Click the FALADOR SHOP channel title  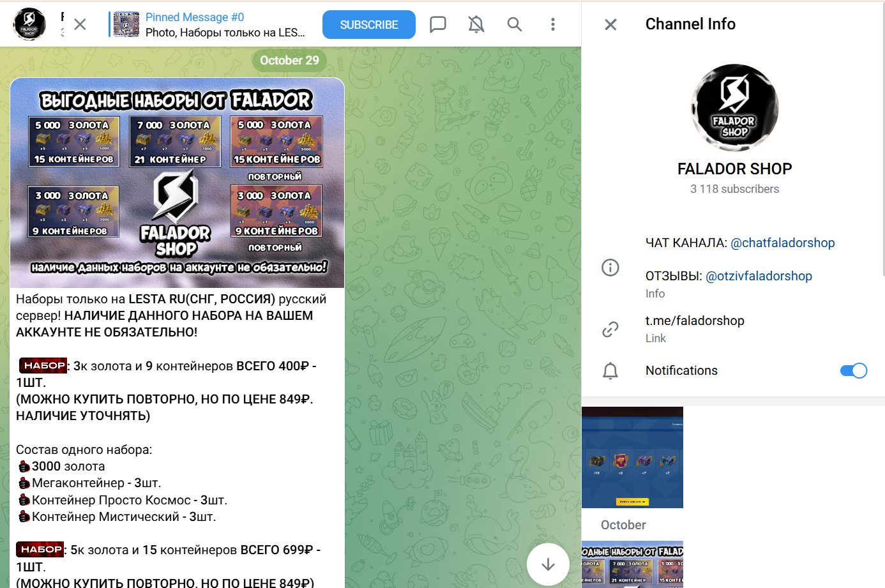click(734, 169)
